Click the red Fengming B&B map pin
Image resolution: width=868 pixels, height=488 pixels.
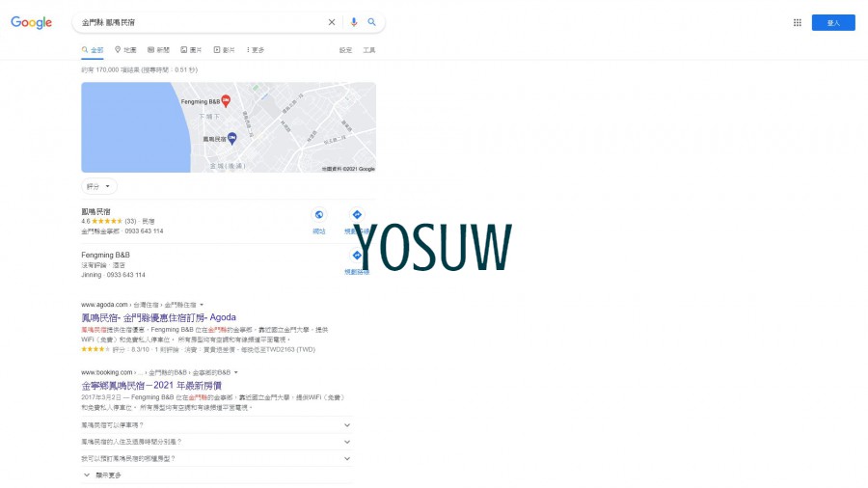tap(226, 99)
